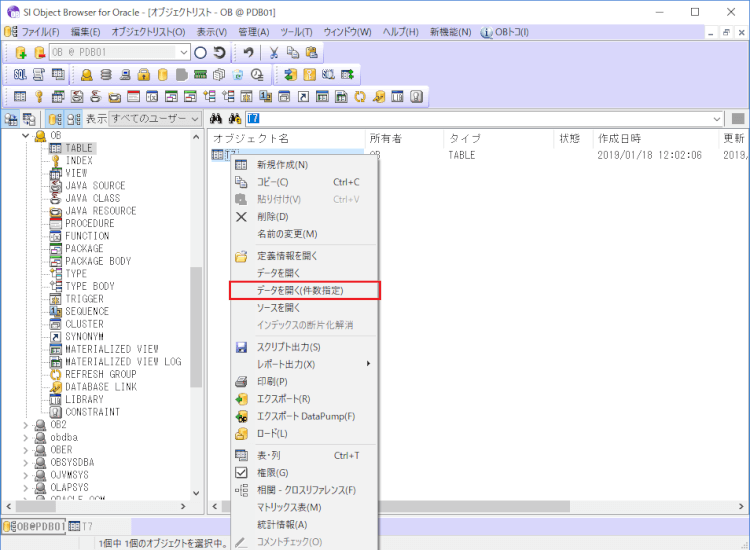Image resolution: width=750 pixels, height=550 pixels.
Task: Click the scissors Cut icon in toolbar
Action: click(x=273, y=52)
